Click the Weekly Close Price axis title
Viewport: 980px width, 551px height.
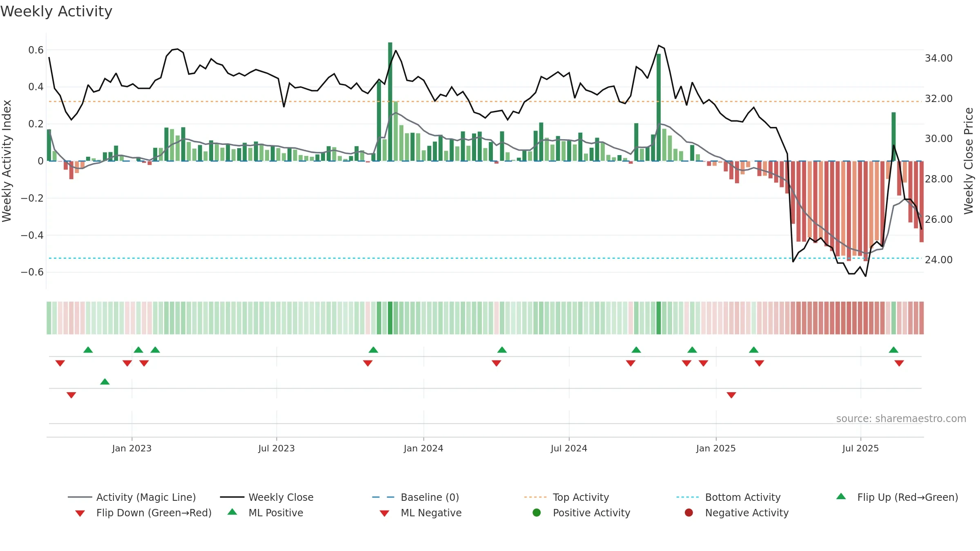click(x=969, y=161)
